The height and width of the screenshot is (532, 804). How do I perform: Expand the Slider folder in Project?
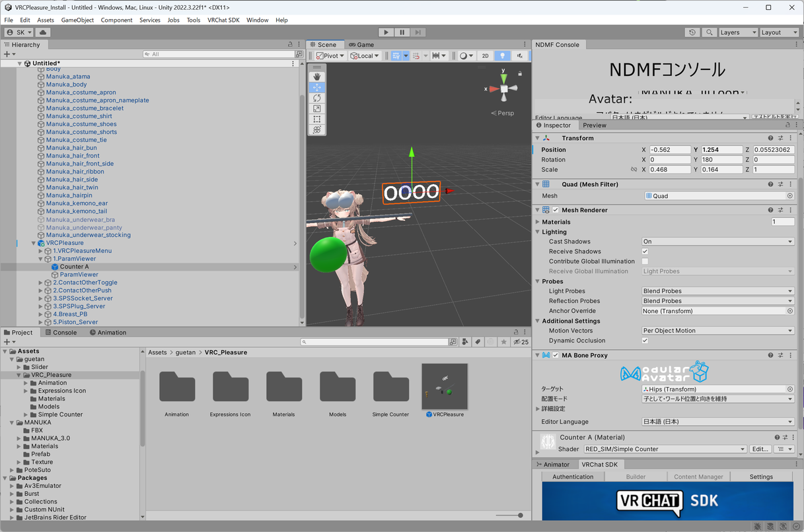[x=19, y=367]
